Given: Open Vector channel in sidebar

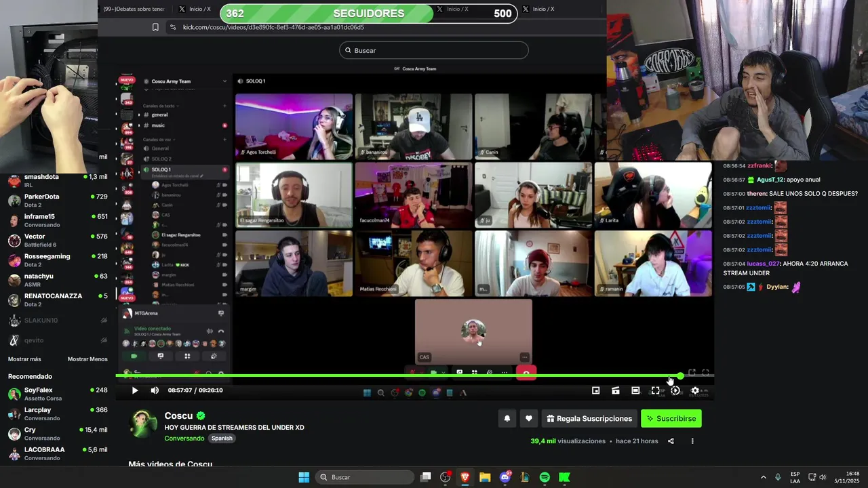Looking at the screenshot, I should pyautogui.click(x=58, y=241).
